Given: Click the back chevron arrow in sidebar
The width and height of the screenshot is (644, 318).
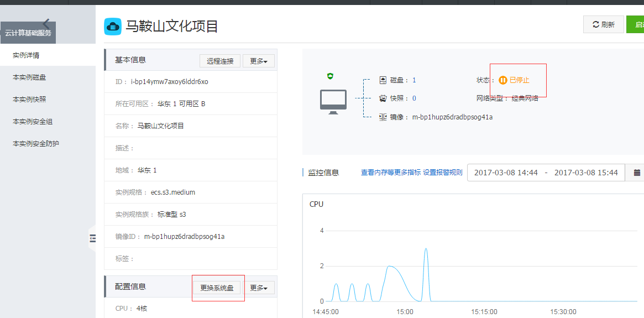Looking at the screenshot, I should [x=46, y=24].
